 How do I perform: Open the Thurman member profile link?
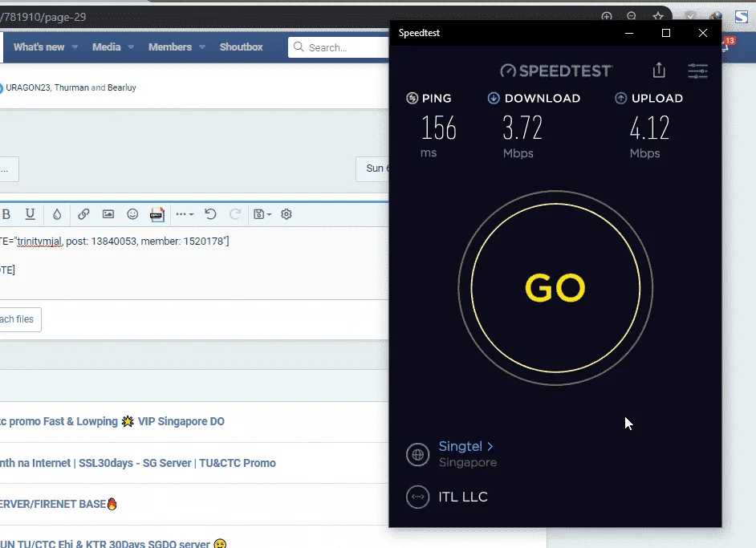(71, 87)
